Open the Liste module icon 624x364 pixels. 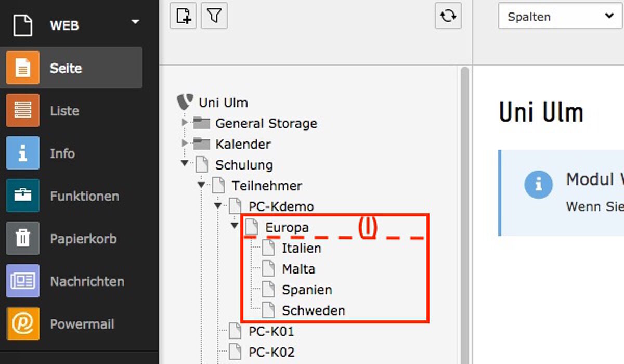coord(23,110)
